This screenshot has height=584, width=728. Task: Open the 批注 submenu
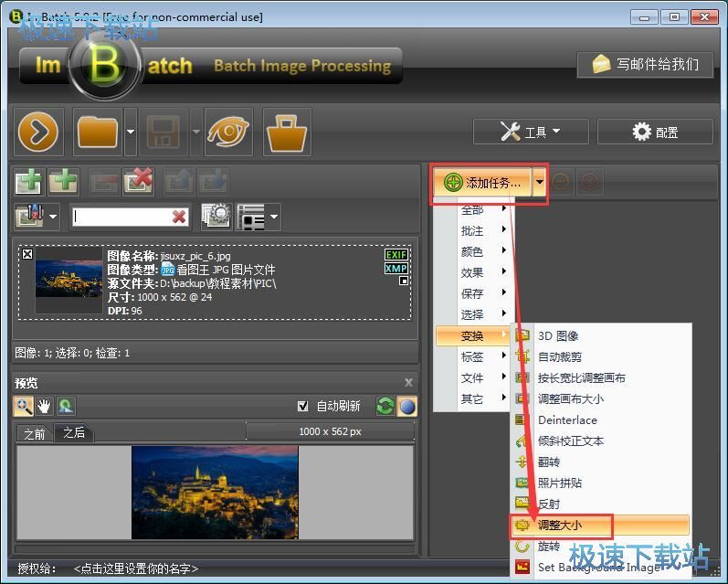coord(473,230)
